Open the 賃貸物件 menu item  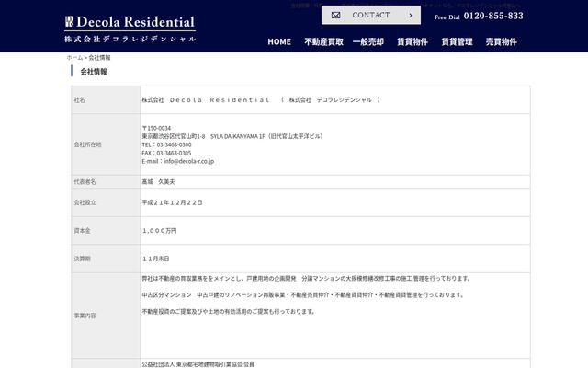pyautogui.click(x=413, y=41)
